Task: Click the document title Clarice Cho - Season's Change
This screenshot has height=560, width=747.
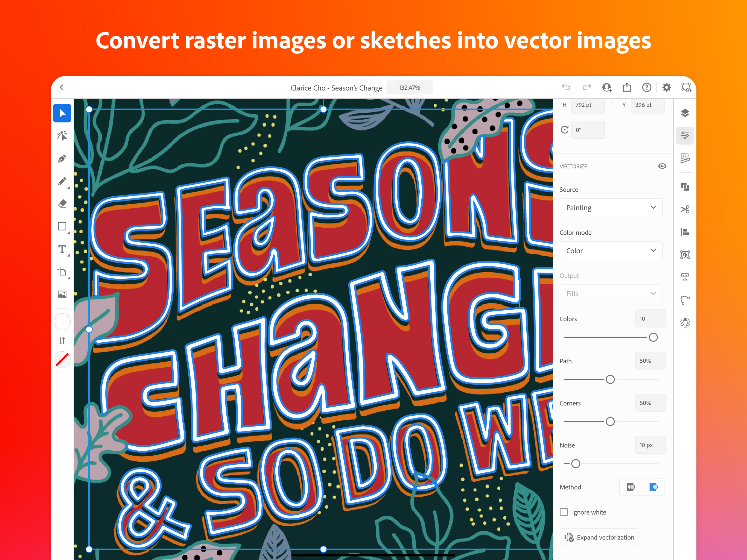Action: click(336, 88)
